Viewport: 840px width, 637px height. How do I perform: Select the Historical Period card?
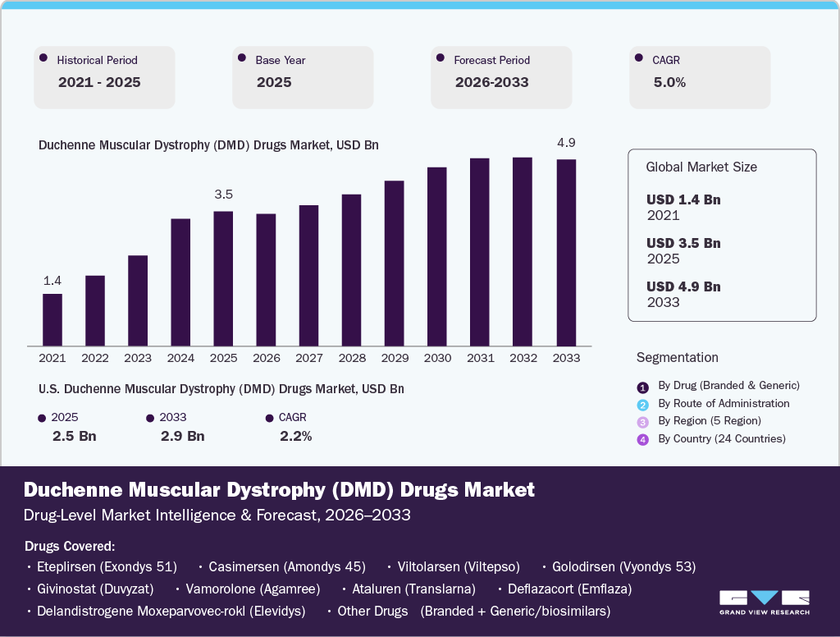(x=104, y=77)
